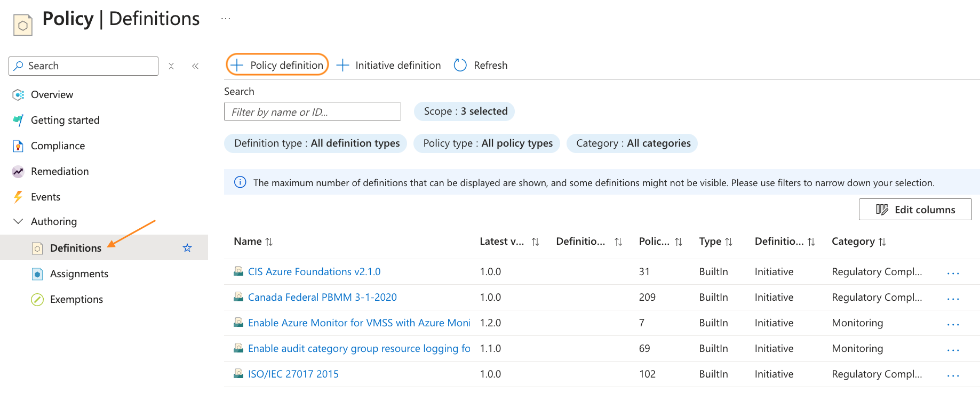Collapse the Authoring section
The width and height of the screenshot is (980, 393).
[x=18, y=221]
